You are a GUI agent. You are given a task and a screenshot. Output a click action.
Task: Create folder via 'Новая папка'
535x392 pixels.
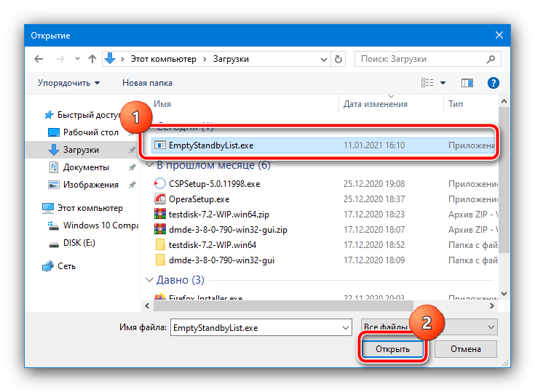click(x=147, y=83)
